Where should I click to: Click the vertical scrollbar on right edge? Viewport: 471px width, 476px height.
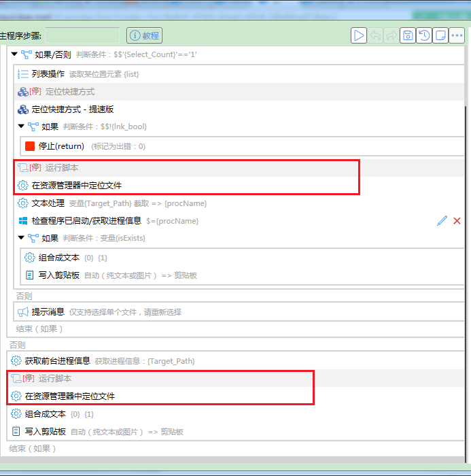[466, 284]
